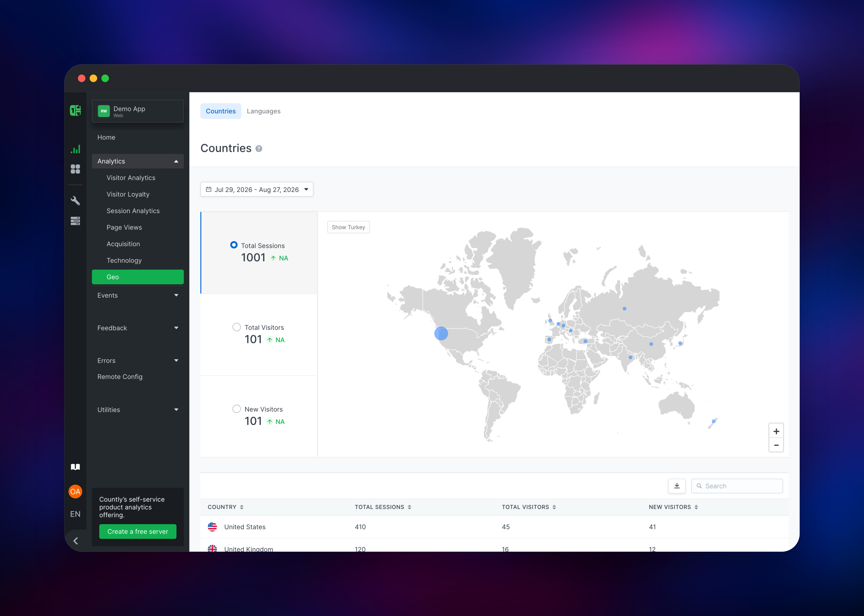Image resolution: width=864 pixels, height=616 pixels.
Task: Expand the Errors menu section
Action: pos(138,361)
